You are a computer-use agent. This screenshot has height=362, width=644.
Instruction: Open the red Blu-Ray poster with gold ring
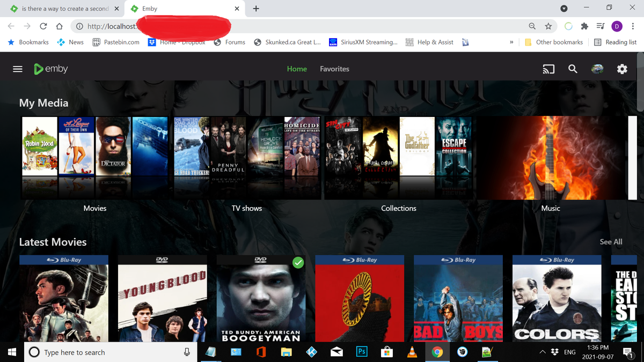360,298
